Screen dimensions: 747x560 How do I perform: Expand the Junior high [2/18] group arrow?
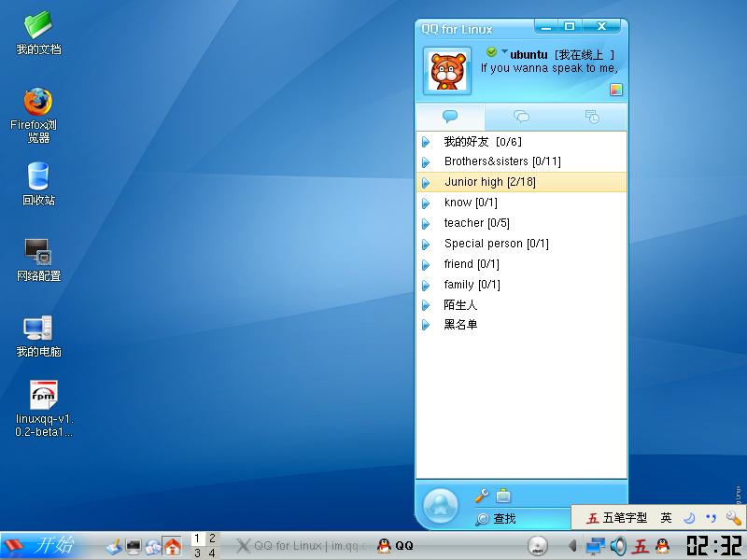point(426,183)
